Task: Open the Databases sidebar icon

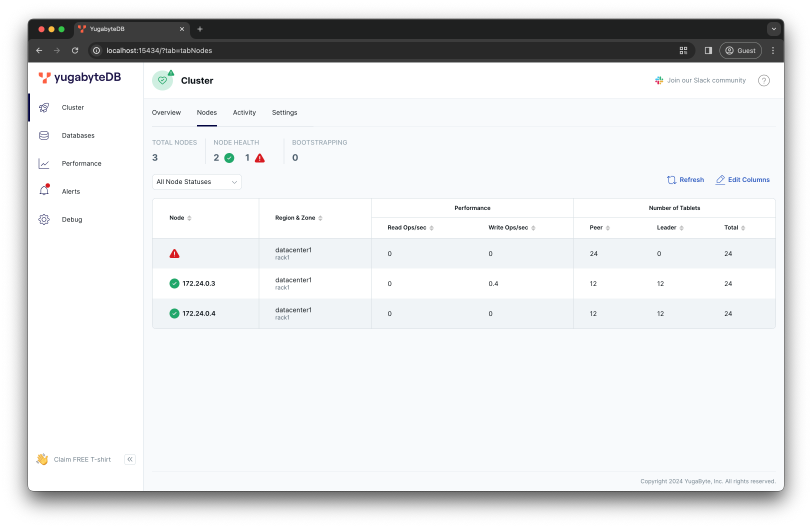Action: (44, 135)
